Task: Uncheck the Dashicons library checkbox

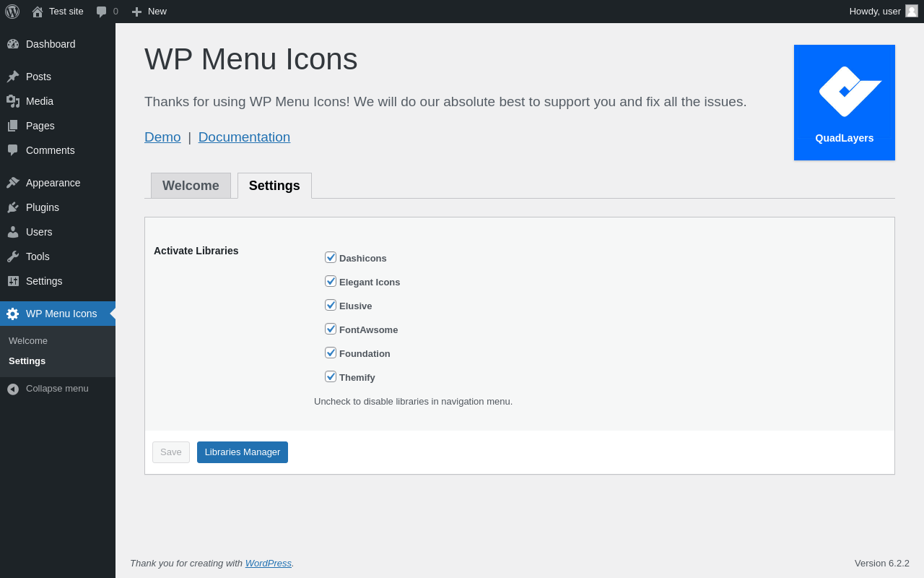Action: click(331, 257)
